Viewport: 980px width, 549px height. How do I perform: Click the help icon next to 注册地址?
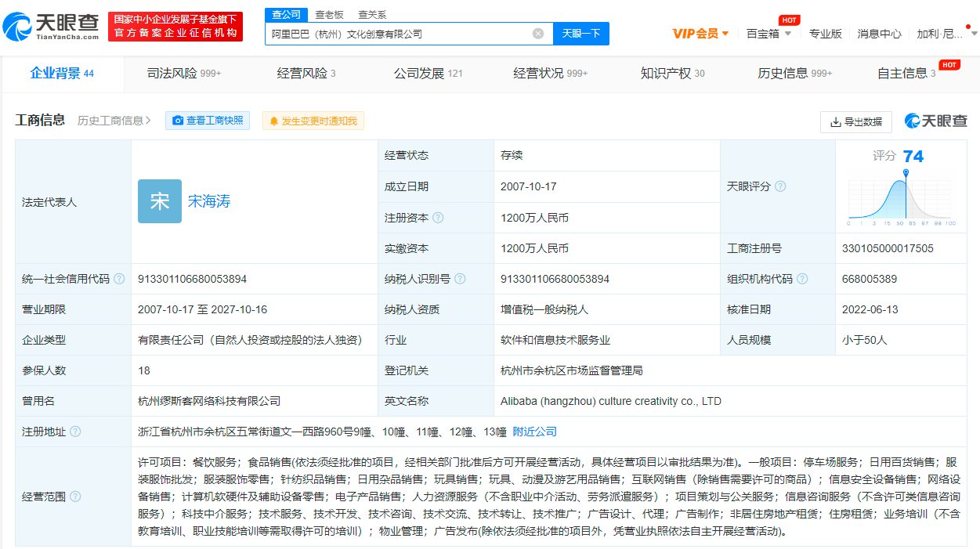[75, 432]
